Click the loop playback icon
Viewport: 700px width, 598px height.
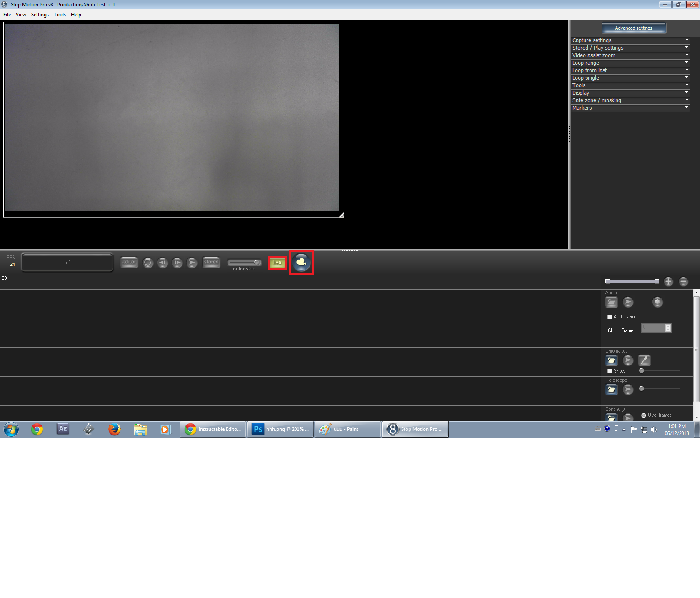(x=148, y=263)
